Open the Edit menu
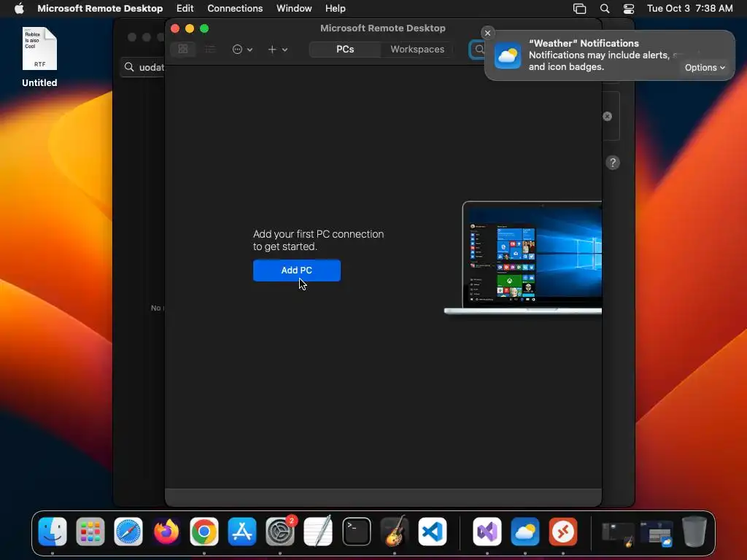 (185, 9)
